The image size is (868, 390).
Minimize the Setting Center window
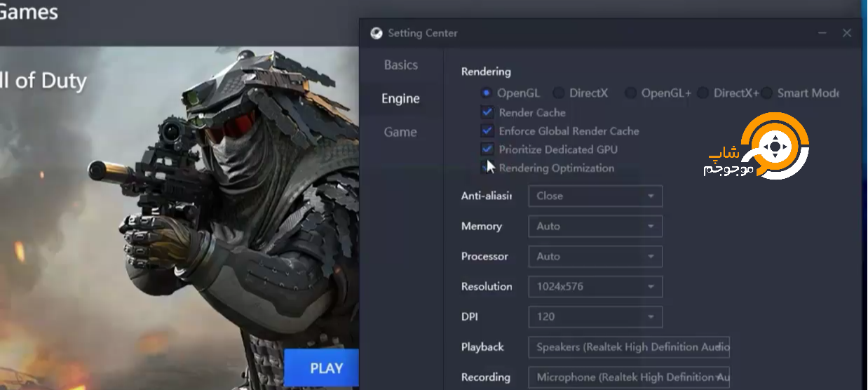point(822,33)
